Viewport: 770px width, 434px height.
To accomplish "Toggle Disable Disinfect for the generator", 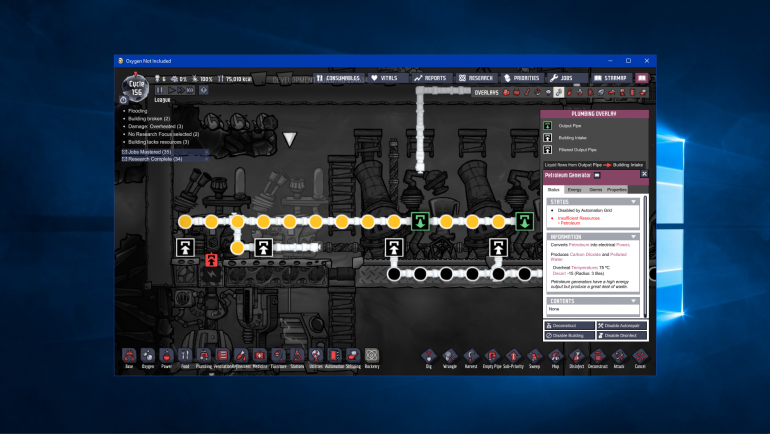I will pos(621,335).
